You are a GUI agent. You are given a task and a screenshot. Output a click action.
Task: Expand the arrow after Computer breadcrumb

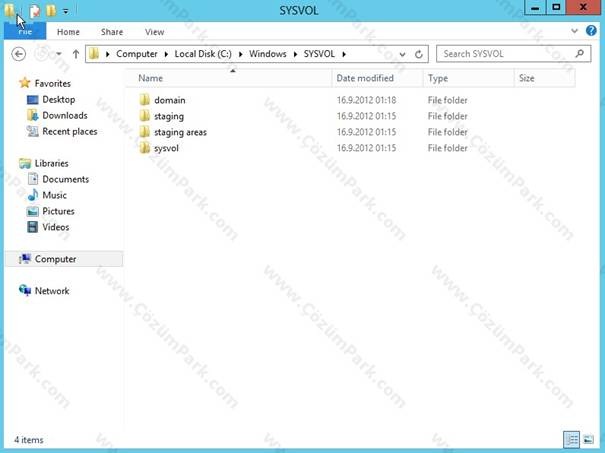click(166, 54)
